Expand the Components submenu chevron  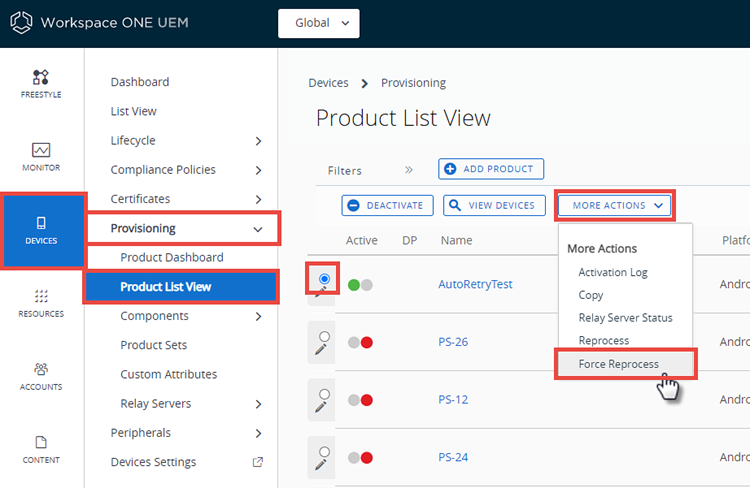(x=258, y=317)
